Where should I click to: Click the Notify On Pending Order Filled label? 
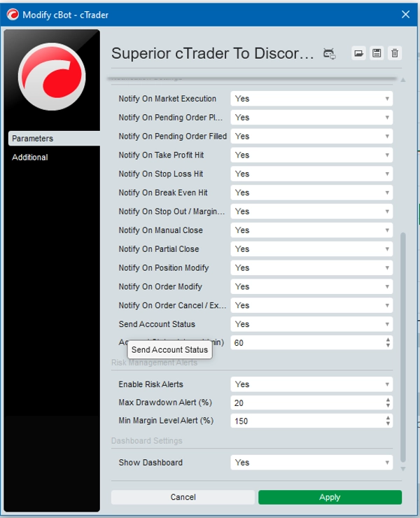[x=173, y=136]
